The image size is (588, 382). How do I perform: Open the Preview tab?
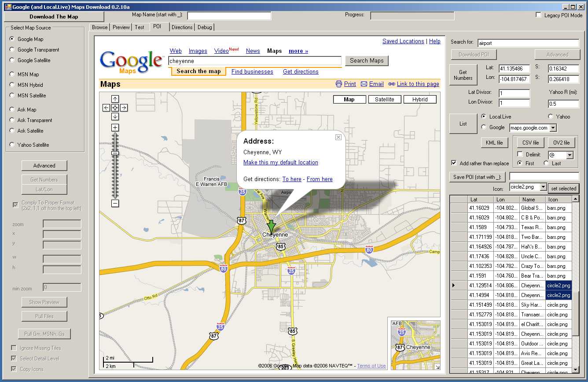tap(121, 27)
